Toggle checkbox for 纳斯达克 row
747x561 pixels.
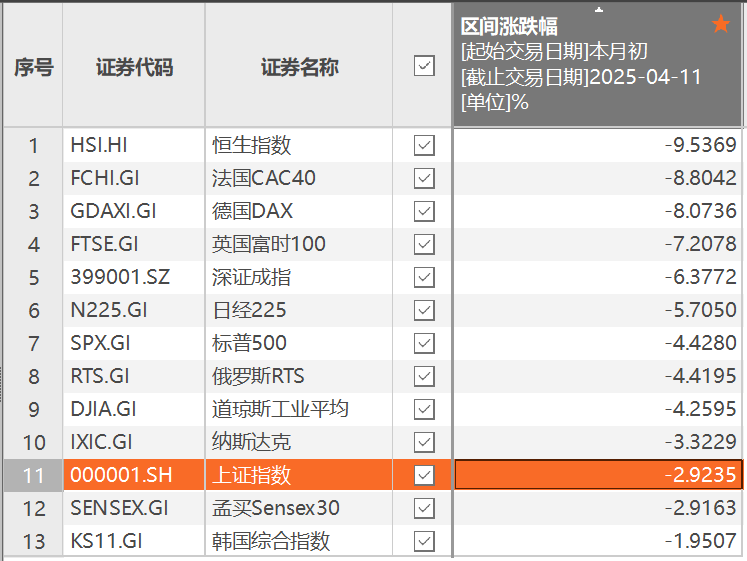click(424, 442)
